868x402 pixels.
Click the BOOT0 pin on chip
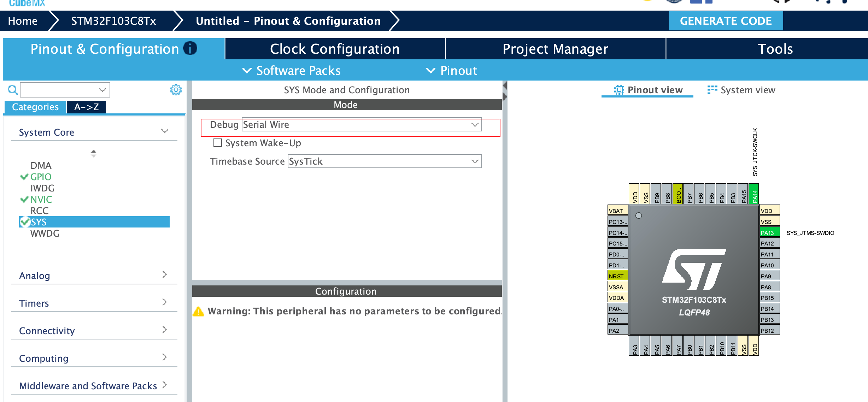click(678, 194)
